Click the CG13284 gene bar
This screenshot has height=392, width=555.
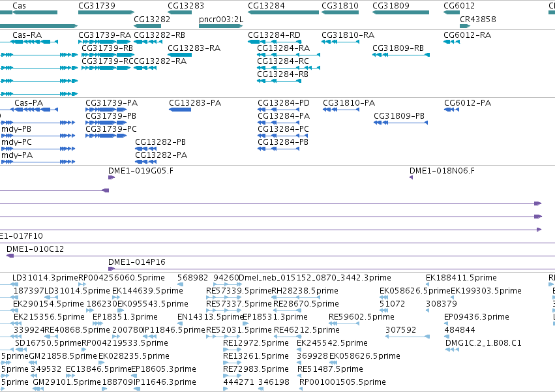[283, 12]
